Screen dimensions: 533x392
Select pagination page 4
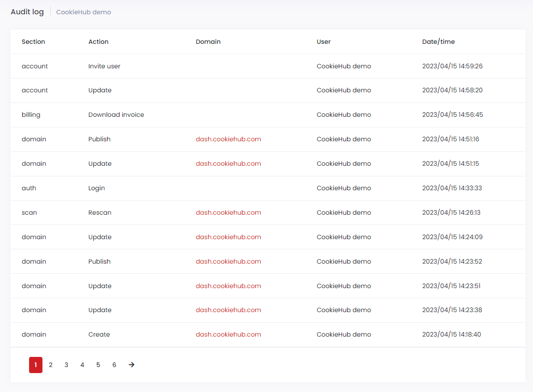82,365
